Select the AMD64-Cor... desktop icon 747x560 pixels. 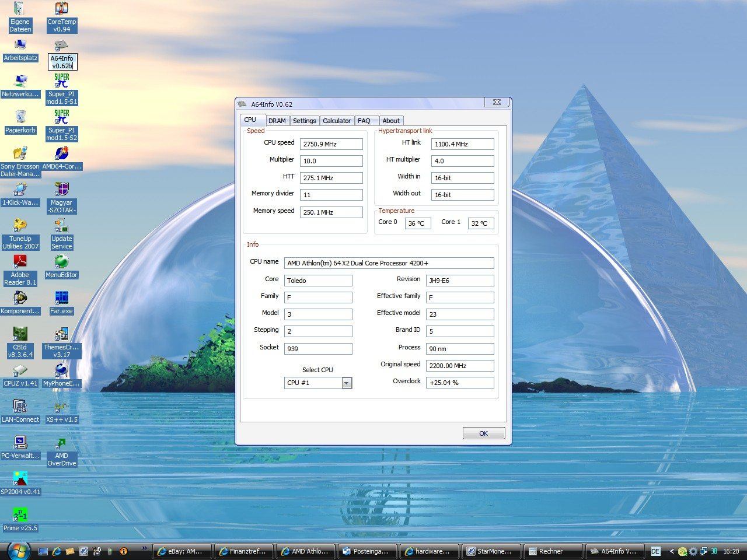coord(61,159)
